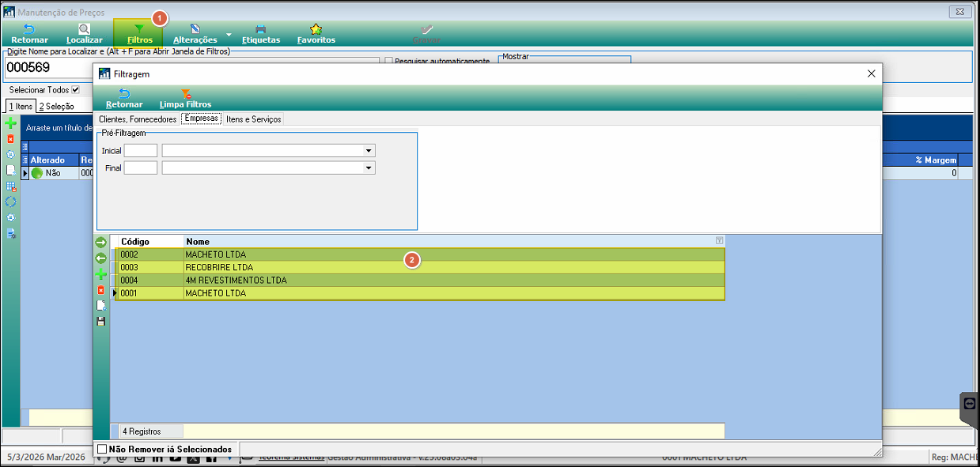Screen dimensions: 980x467
Task: Open the Inicial pre-filter dropdown
Action: click(x=369, y=150)
